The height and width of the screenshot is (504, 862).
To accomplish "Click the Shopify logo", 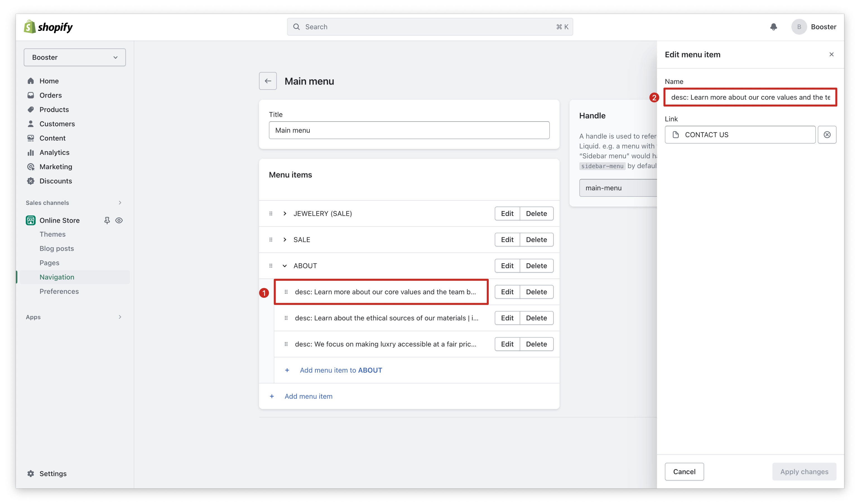I will pyautogui.click(x=48, y=27).
